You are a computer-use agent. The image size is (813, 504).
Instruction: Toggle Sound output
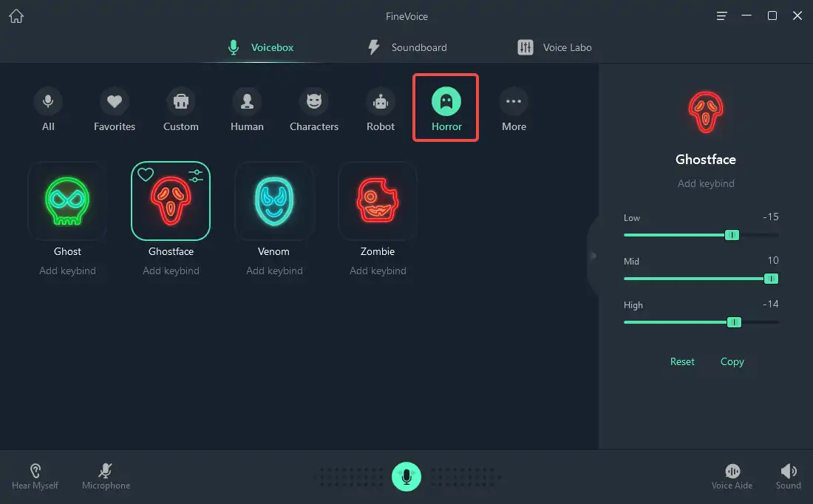click(788, 477)
